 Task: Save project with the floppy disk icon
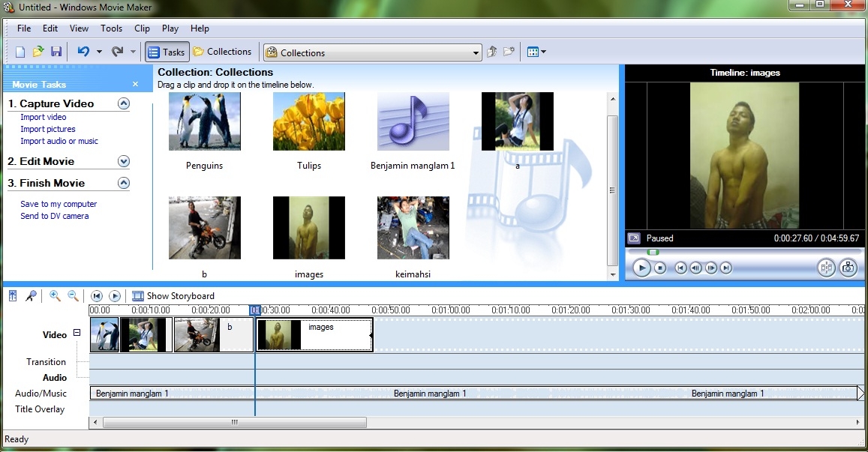click(56, 52)
